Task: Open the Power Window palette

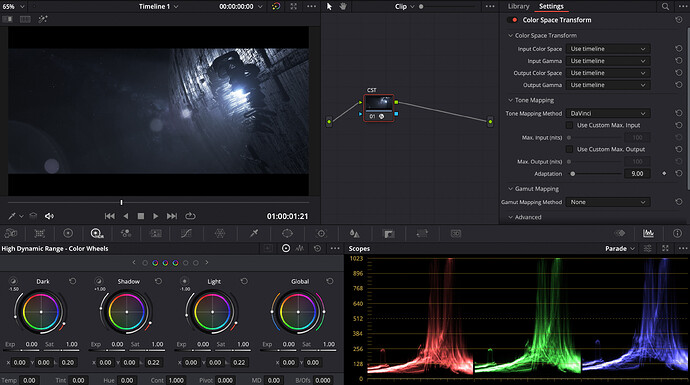Action: 287,233
